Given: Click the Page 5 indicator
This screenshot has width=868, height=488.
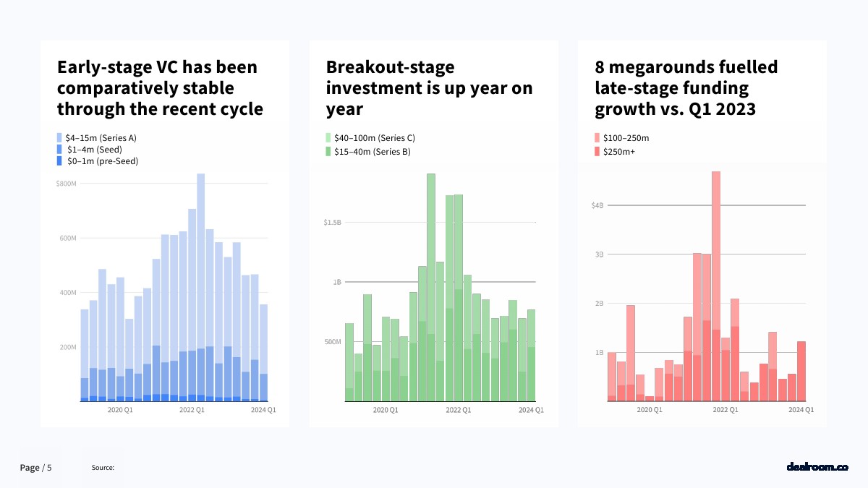Looking at the screenshot, I should 35,468.
